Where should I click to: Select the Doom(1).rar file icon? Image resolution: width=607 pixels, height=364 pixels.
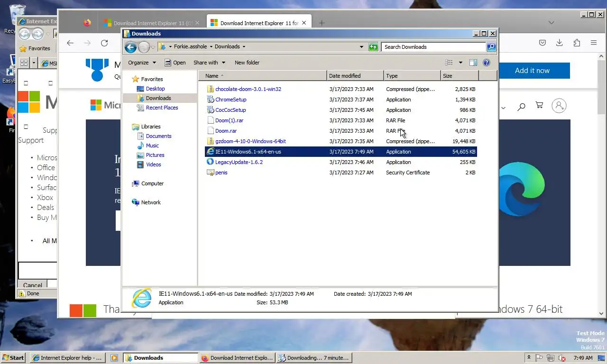click(211, 120)
